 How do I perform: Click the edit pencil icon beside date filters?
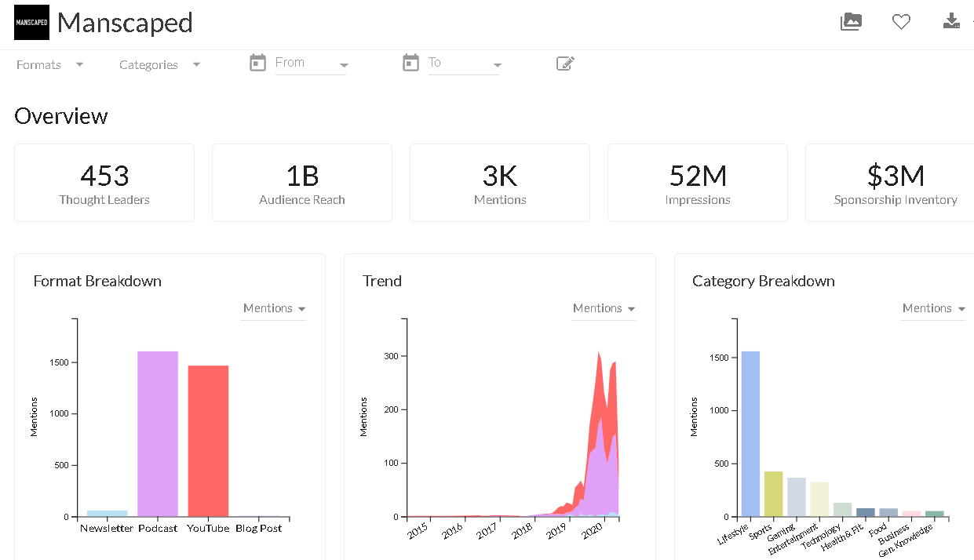565,64
